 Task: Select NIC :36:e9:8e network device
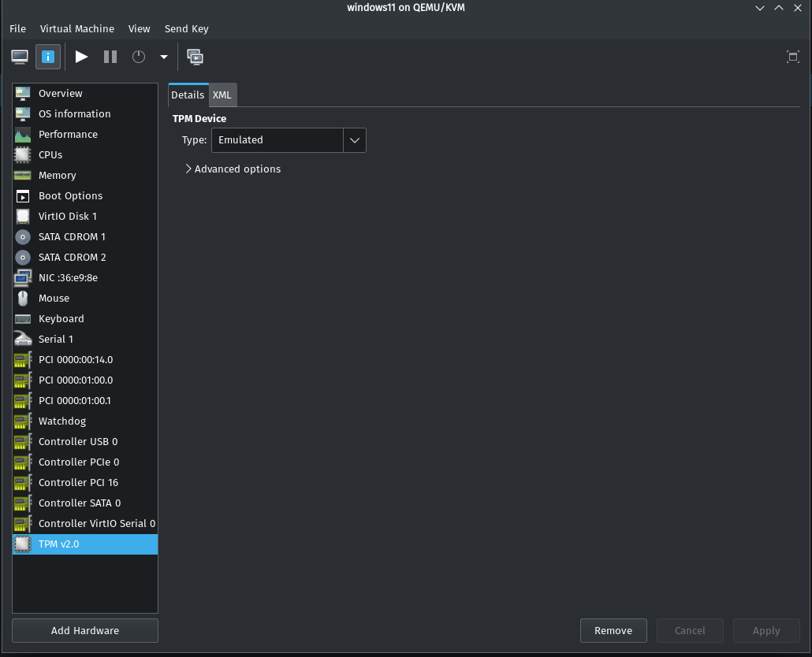(68, 278)
